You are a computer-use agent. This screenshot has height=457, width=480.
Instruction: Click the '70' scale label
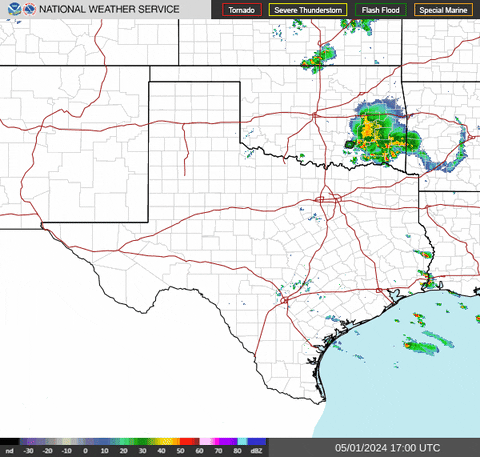pos(218,451)
